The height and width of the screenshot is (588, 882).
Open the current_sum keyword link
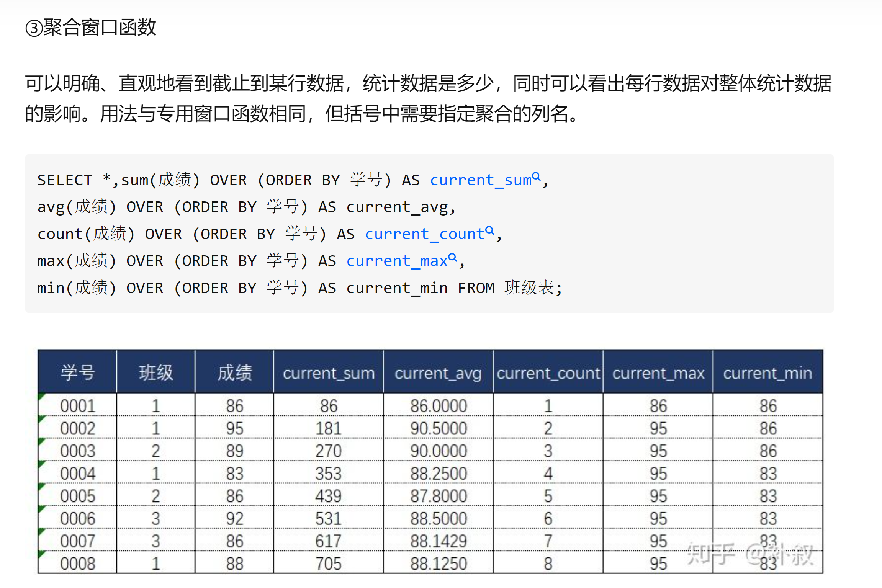click(480, 180)
